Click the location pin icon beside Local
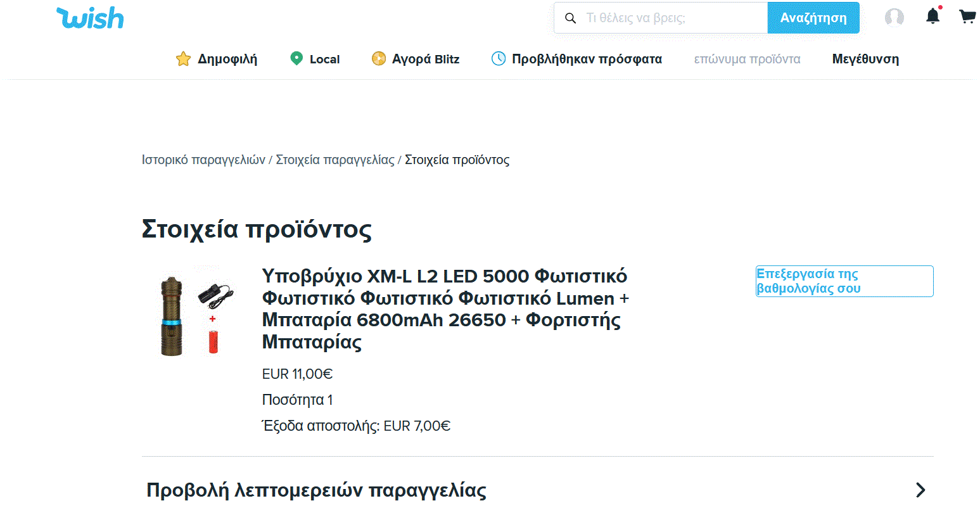 [x=296, y=58]
